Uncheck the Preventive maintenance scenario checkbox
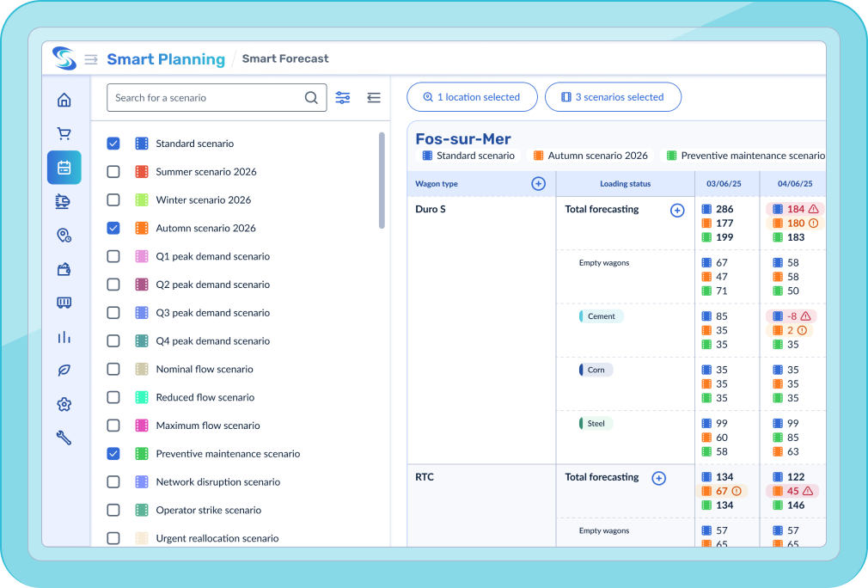The height and width of the screenshot is (588, 868). coord(113,454)
